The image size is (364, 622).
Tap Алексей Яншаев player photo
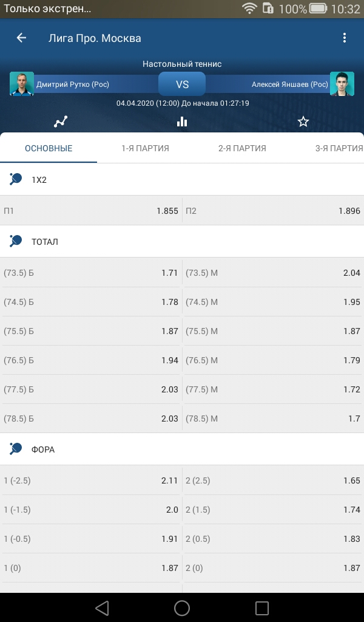tap(342, 84)
